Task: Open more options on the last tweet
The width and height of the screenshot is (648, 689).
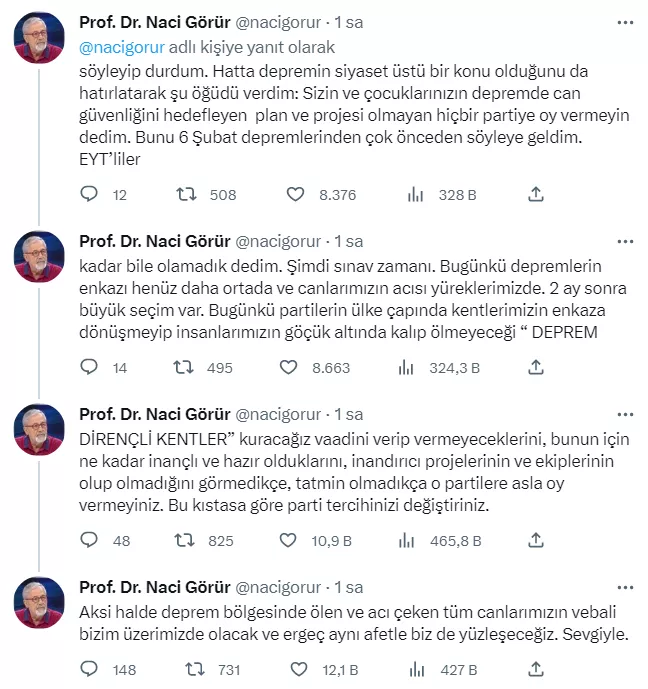Action: (625, 586)
